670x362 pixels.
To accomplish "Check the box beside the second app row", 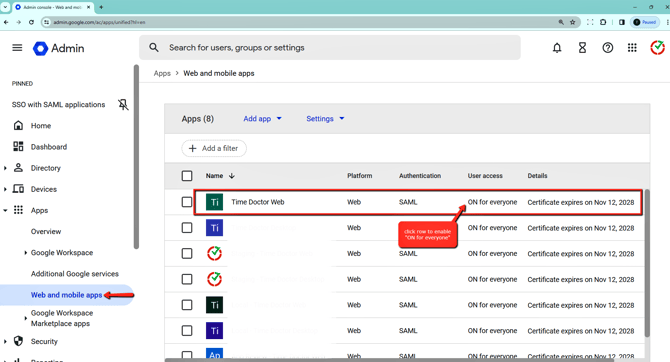I will tap(187, 228).
